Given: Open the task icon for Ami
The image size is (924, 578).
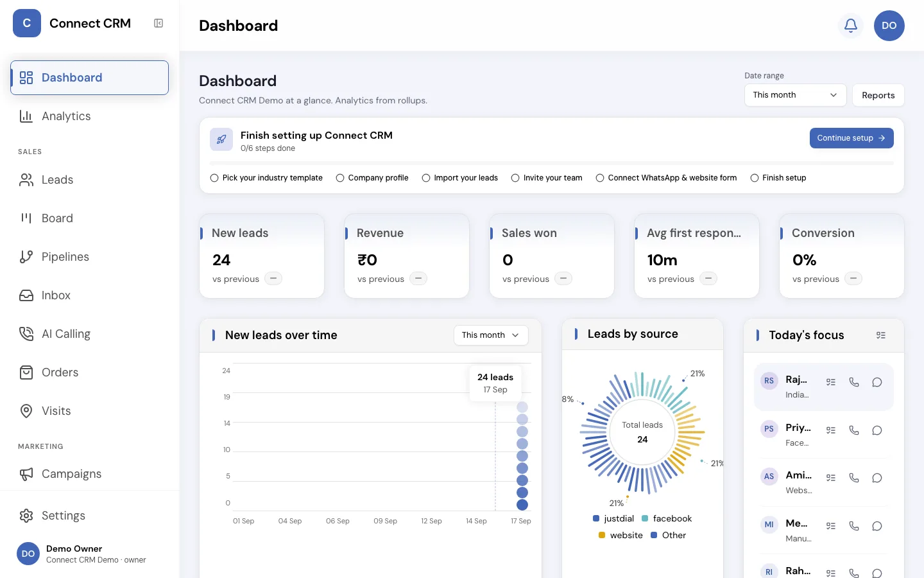Looking at the screenshot, I should point(831,478).
